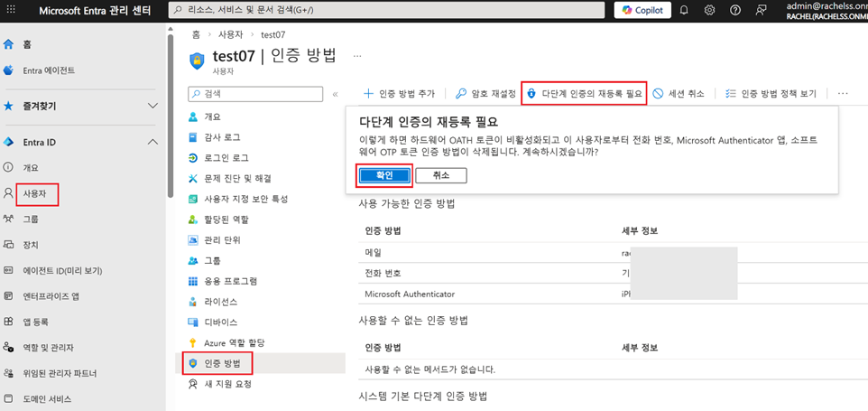Click the 그룹 icon in left navigation

coord(8,219)
